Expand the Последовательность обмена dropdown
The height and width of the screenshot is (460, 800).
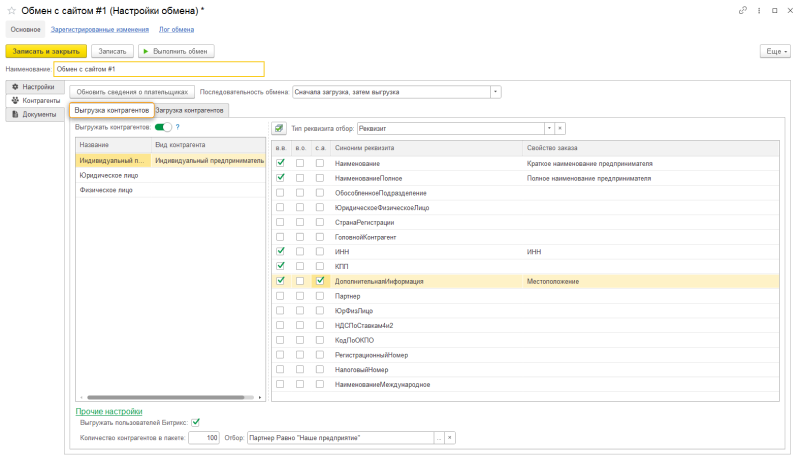[496, 92]
